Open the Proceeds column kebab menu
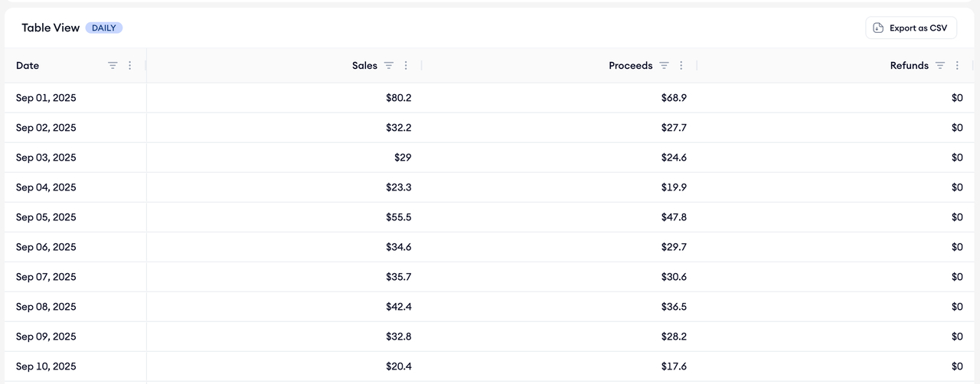Screen dimensions: 980x384 tap(681, 66)
